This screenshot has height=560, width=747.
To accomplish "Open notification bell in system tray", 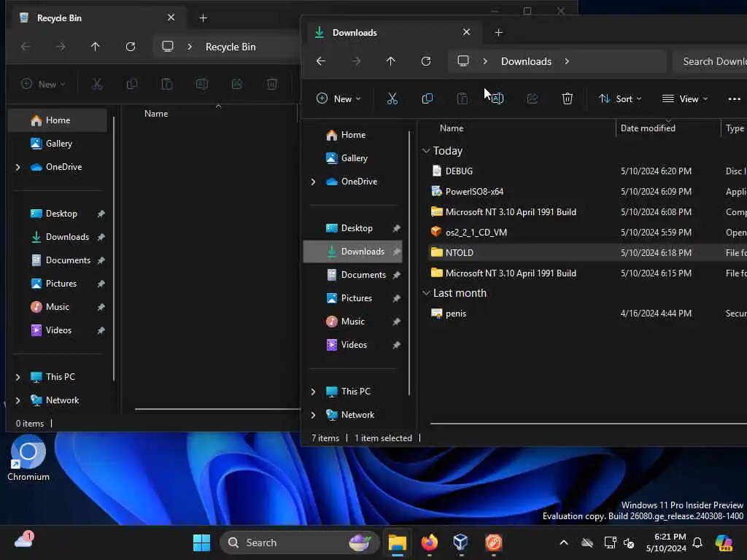I will tap(697, 542).
